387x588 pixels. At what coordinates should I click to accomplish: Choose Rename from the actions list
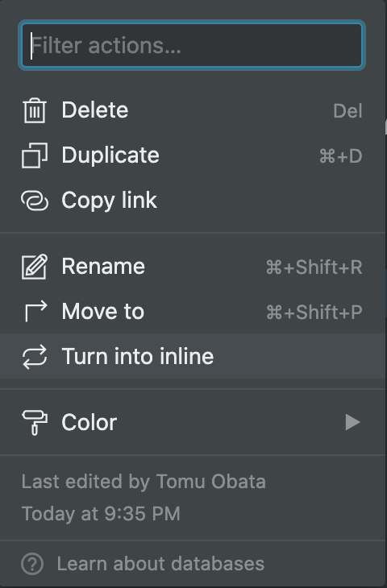click(x=193, y=267)
